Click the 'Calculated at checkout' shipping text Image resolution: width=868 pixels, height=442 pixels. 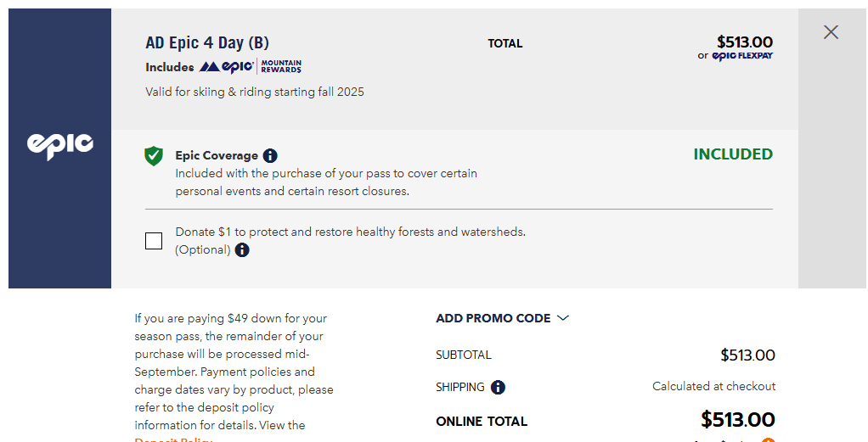pyautogui.click(x=713, y=386)
